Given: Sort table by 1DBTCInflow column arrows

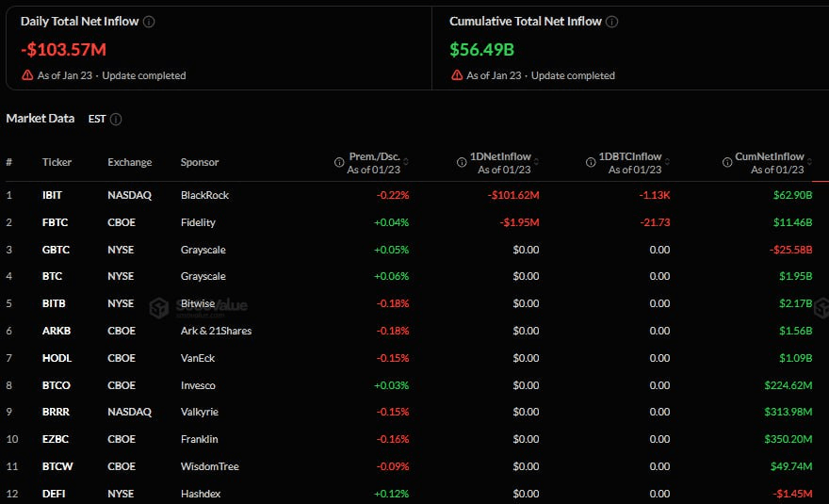Looking at the screenshot, I should click(x=667, y=161).
